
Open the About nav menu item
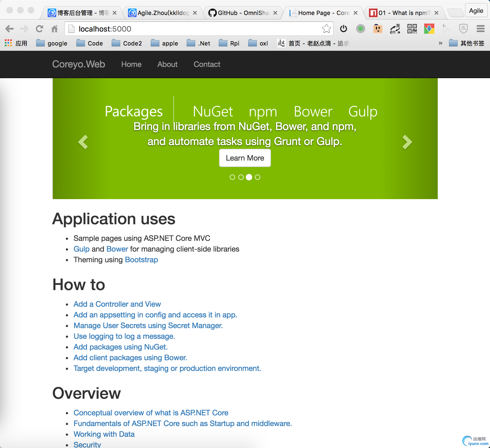167,64
